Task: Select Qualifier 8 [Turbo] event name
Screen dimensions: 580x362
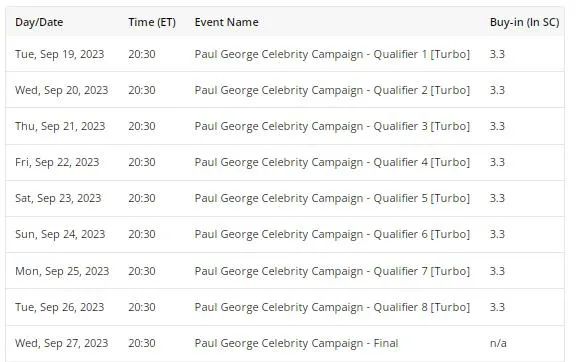Action: (x=332, y=307)
